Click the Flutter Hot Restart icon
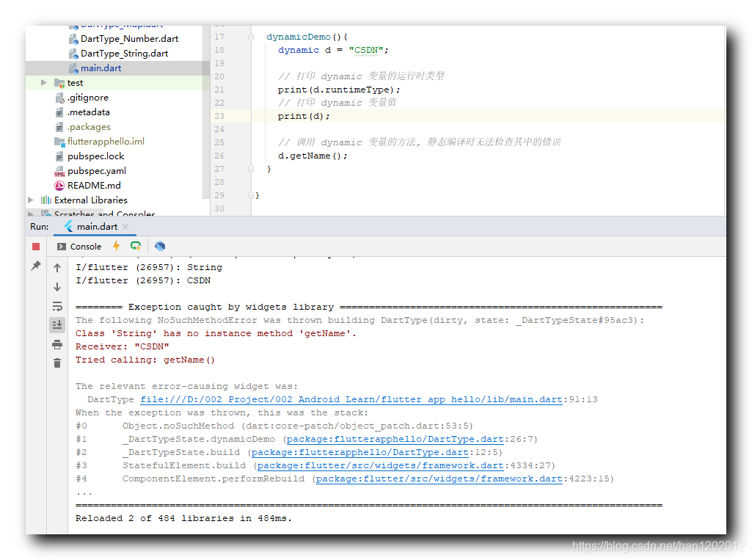The image size is (752, 560). pyautogui.click(x=136, y=246)
